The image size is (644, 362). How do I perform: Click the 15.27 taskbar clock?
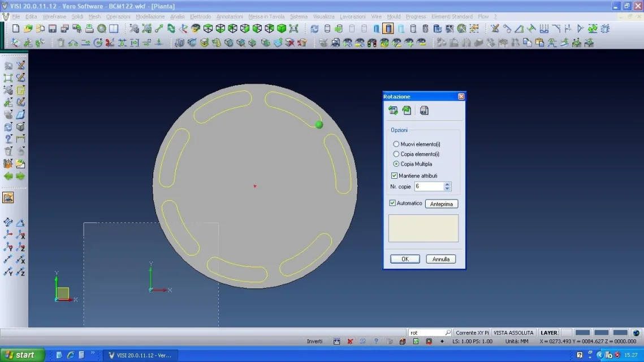pyautogui.click(x=631, y=355)
